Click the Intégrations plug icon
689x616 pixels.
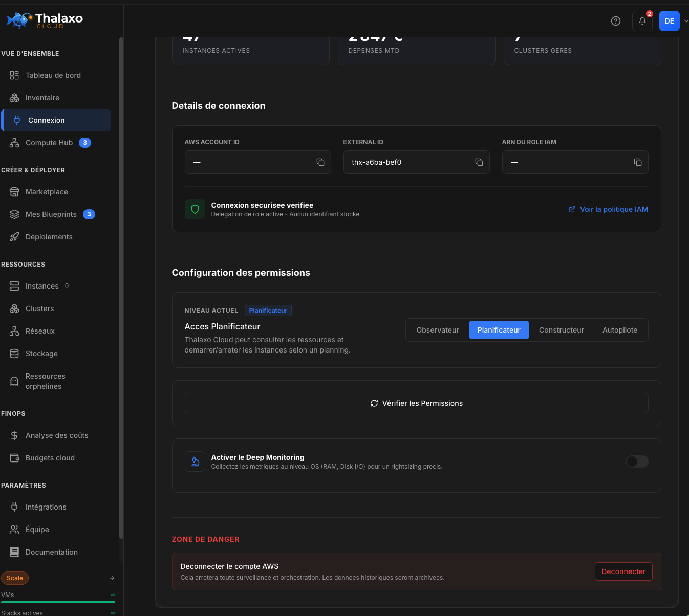pos(14,507)
